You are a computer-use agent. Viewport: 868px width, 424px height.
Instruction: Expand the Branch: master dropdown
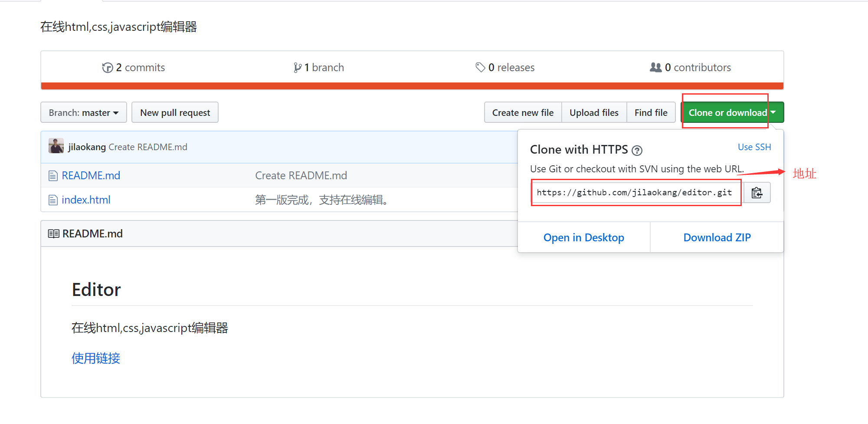(84, 112)
